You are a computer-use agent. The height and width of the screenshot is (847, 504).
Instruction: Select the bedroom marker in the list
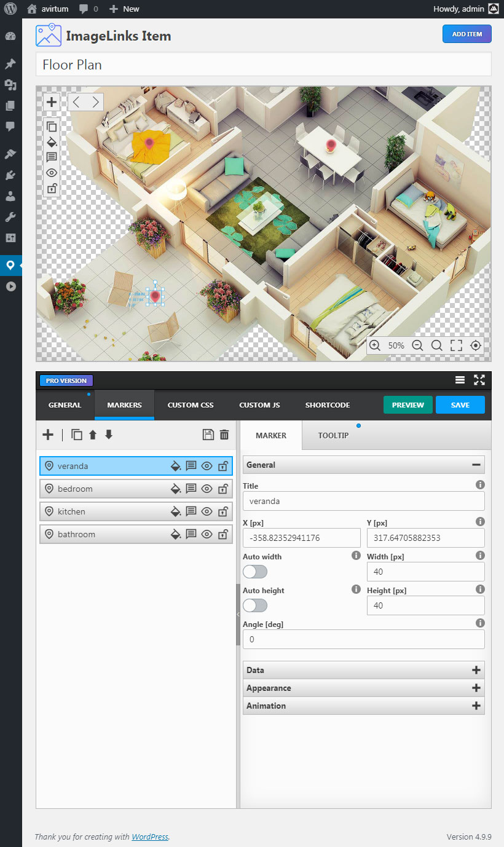pyautogui.click(x=136, y=489)
